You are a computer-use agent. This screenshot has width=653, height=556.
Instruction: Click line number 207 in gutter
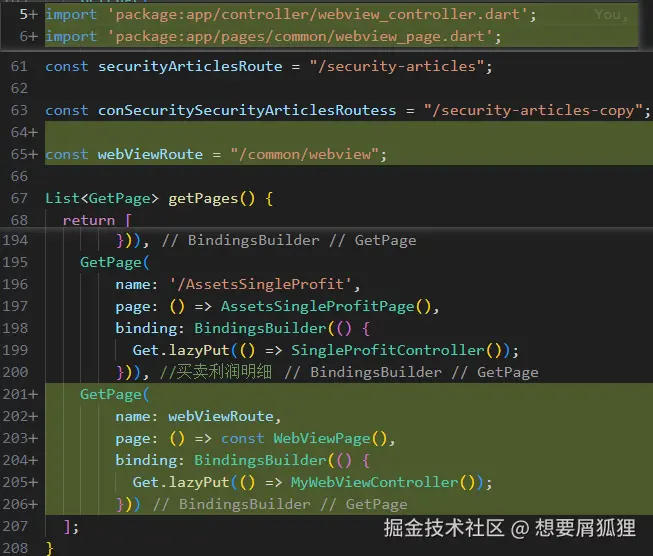tap(15, 526)
